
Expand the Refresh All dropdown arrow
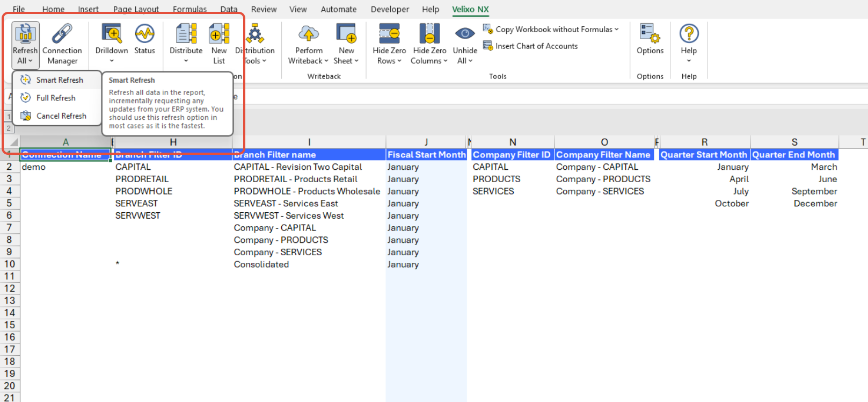[x=30, y=61]
